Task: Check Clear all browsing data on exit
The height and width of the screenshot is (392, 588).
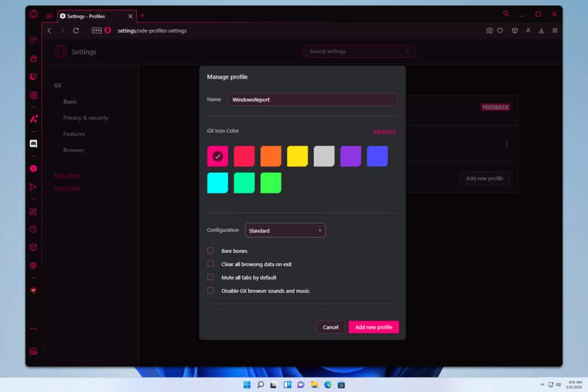Action: tap(211, 264)
